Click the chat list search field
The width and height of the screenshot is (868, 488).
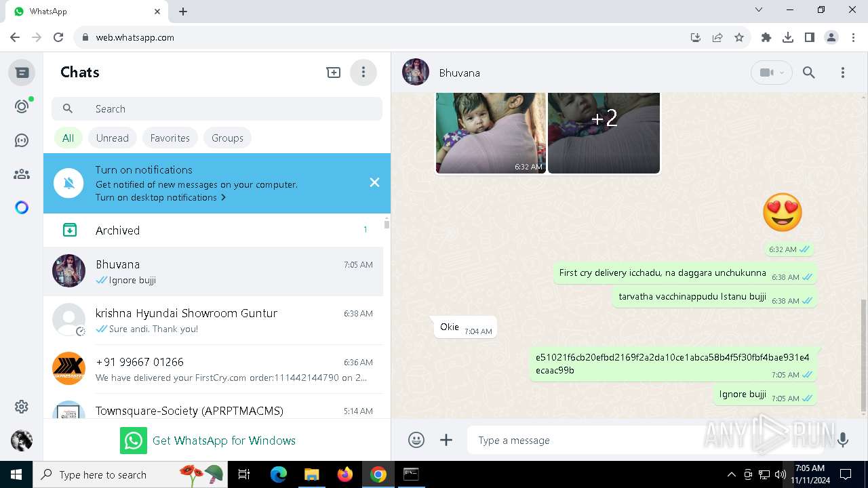click(217, 108)
